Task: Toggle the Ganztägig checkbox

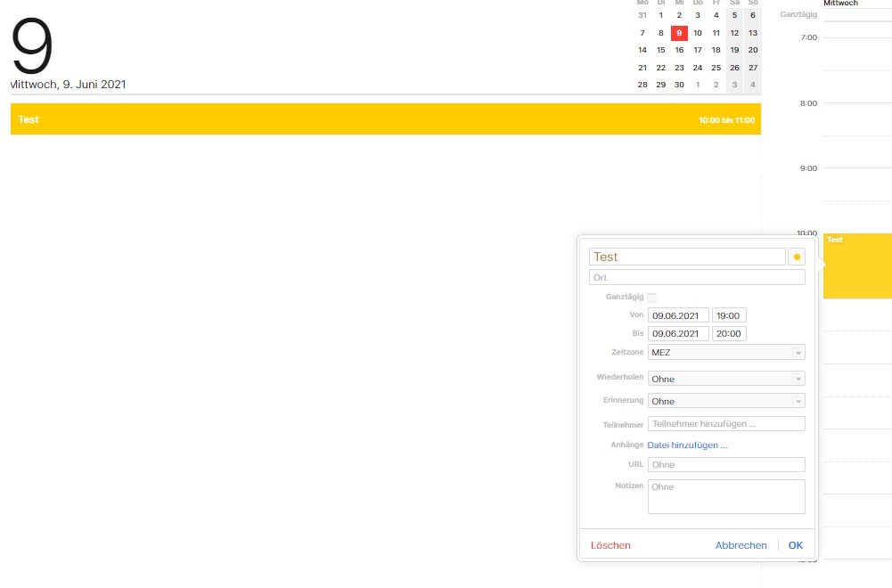Action: click(651, 298)
